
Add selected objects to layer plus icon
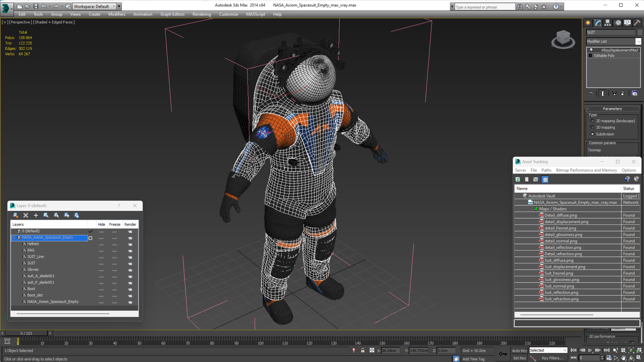[x=36, y=215]
